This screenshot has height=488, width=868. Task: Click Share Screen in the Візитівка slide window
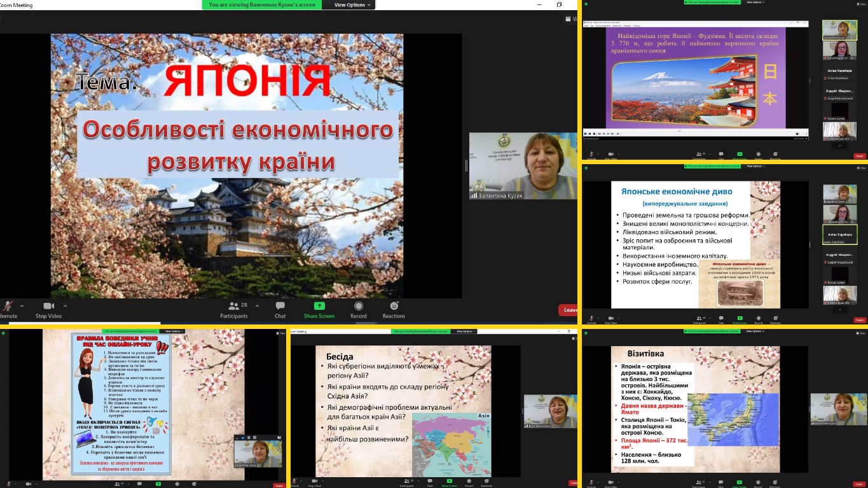tap(740, 484)
